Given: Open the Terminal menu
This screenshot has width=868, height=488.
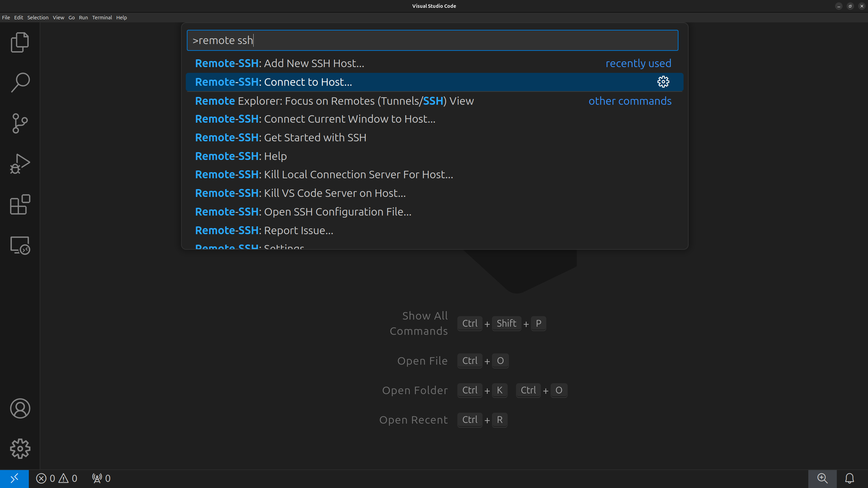Looking at the screenshot, I should pos(102,18).
